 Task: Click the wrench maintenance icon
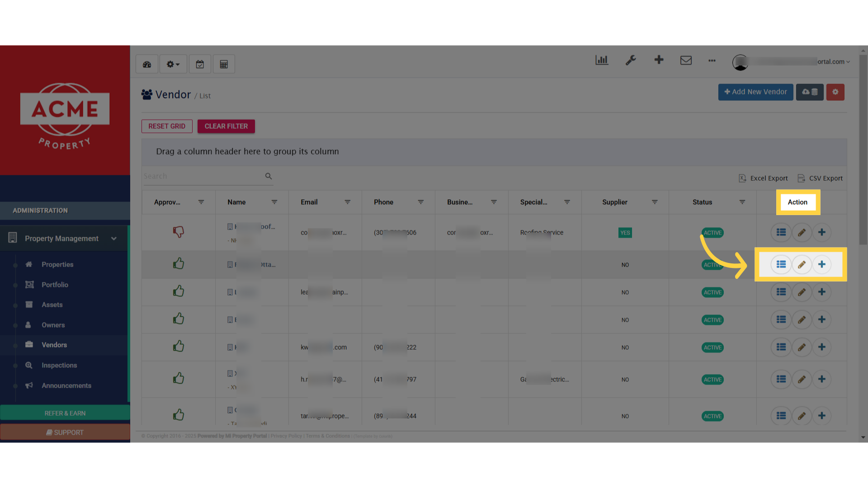tap(631, 60)
